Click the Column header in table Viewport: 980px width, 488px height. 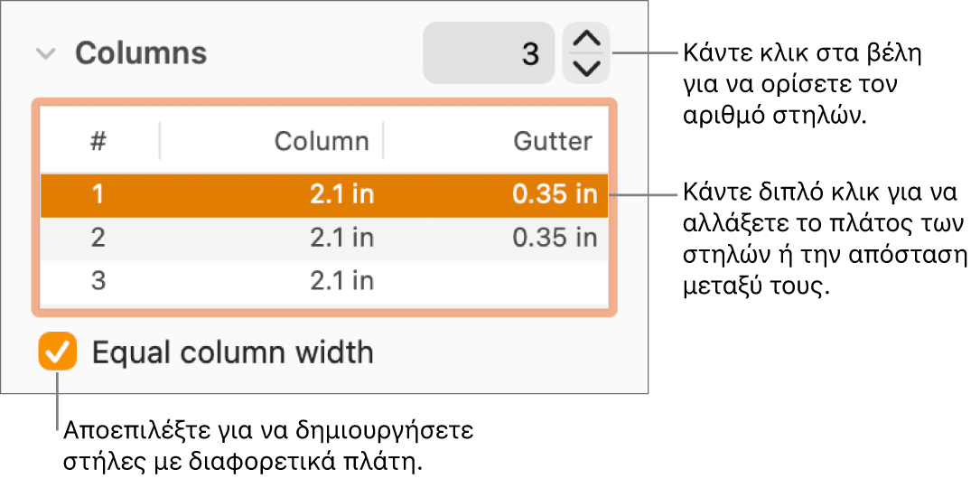coord(322,141)
